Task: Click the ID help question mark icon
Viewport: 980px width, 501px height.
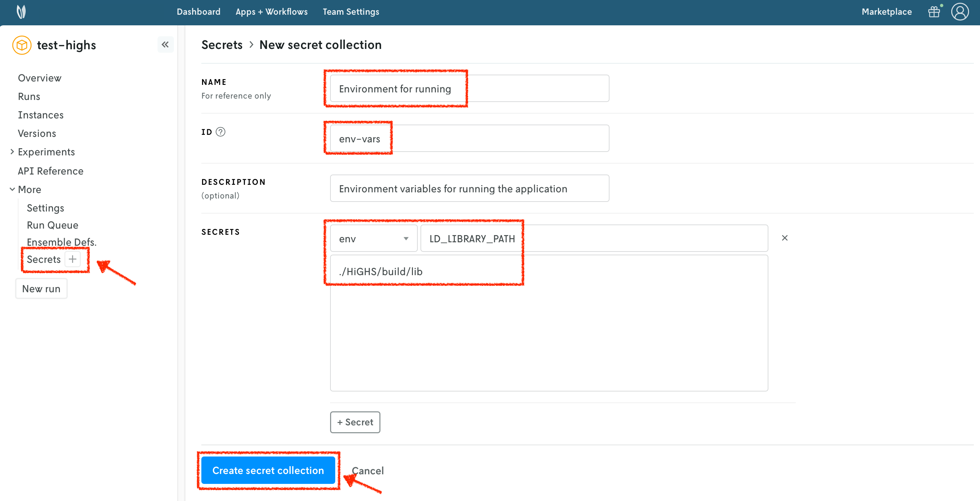Action: [x=220, y=132]
